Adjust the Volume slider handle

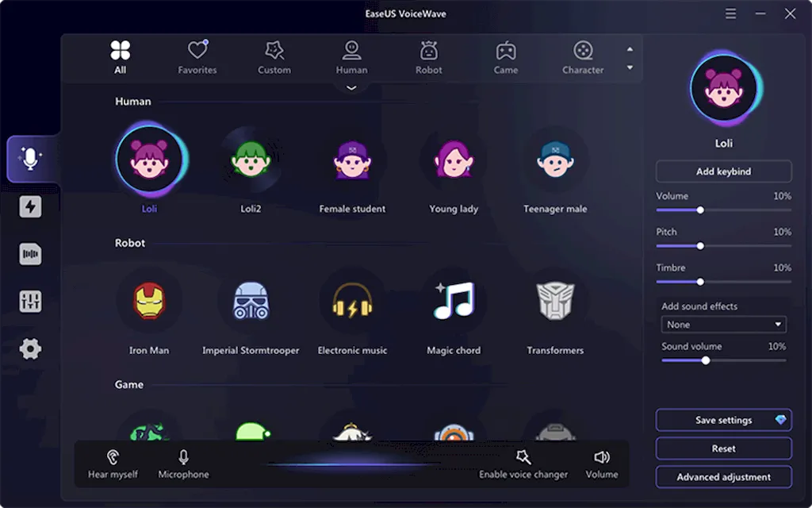click(x=700, y=210)
